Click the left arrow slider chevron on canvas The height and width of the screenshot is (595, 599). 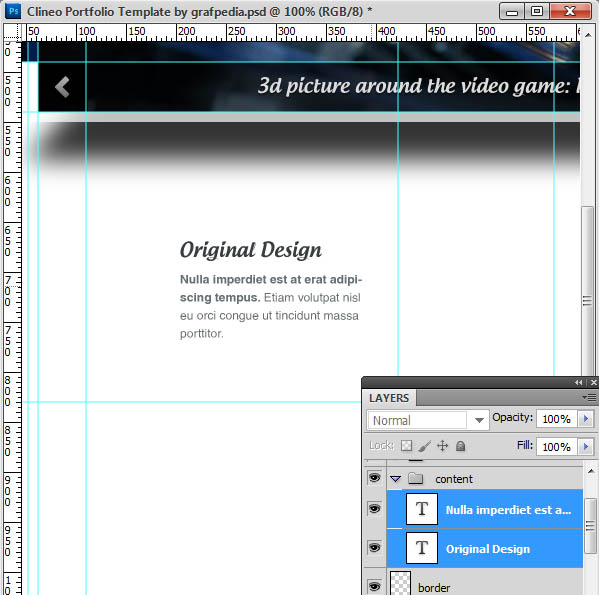pyautogui.click(x=62, y=87)
